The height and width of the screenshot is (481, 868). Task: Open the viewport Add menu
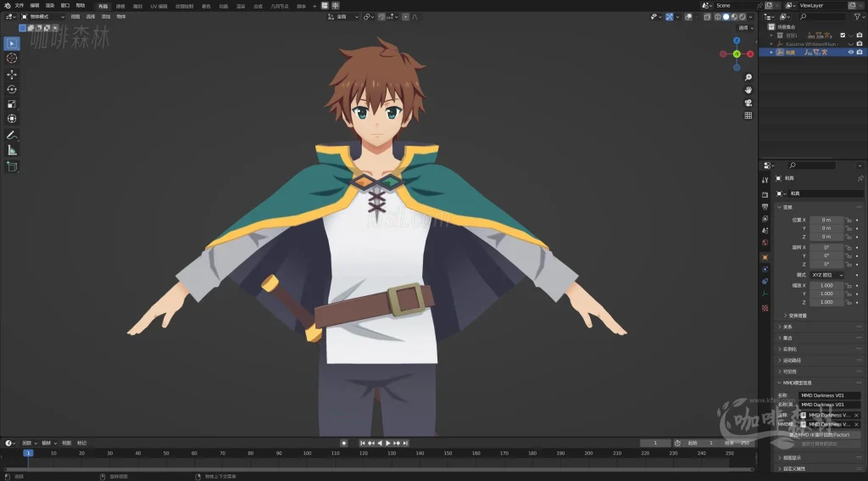(106, 17)
